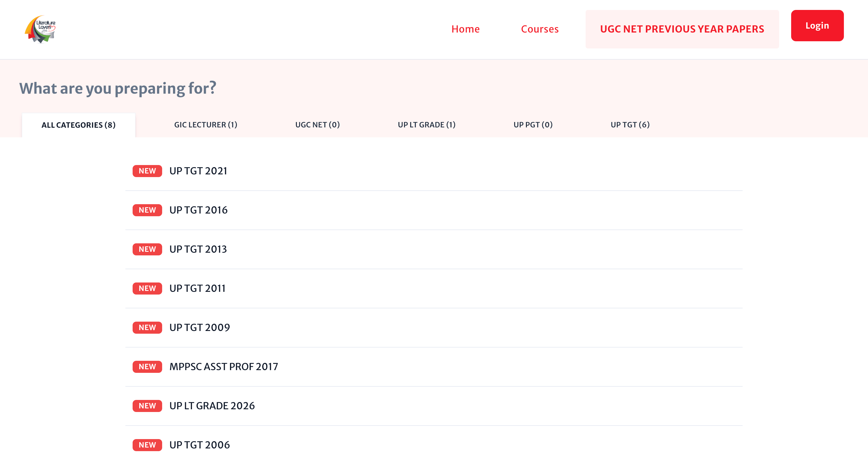View the UP TGT 2009 paper
The height and width of the screenshot is (468, 868).
pyautogui.click(x=200, y=327)
